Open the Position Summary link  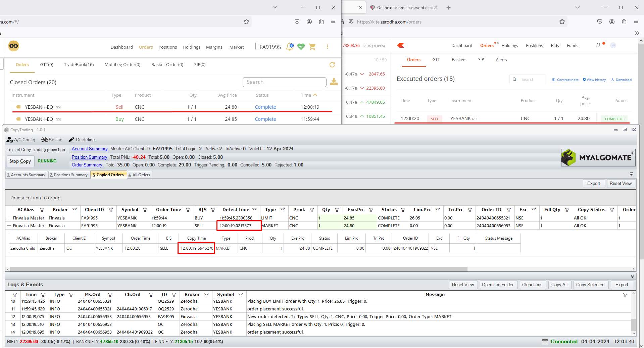(x=89, y=157)
